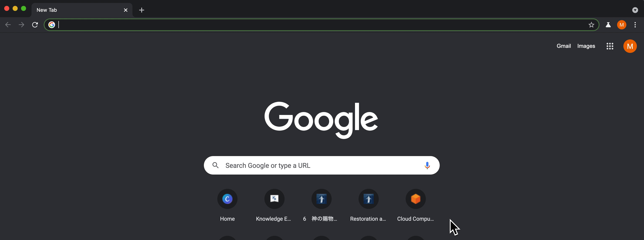The height and width of the screenshot is (240, 644).
Task: Click the reload page button
Action: (35, 25)
